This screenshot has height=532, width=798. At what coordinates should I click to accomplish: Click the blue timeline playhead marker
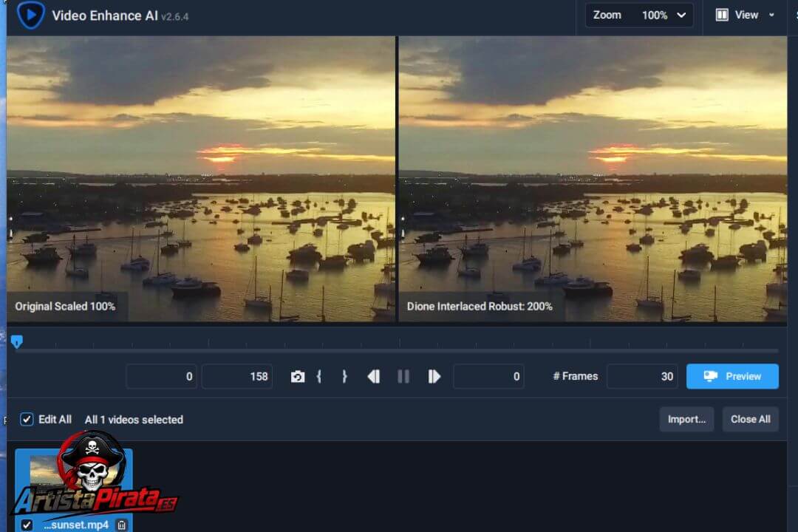click(17, 341)
